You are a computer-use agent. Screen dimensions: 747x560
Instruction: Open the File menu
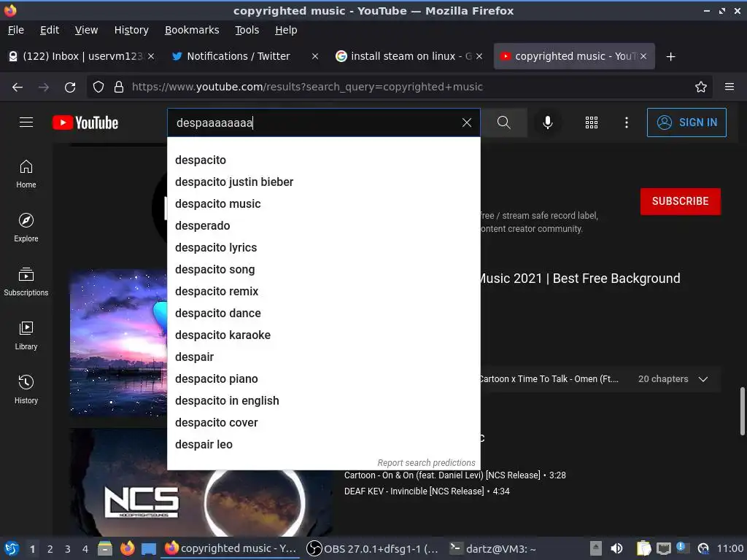point(16,30)
